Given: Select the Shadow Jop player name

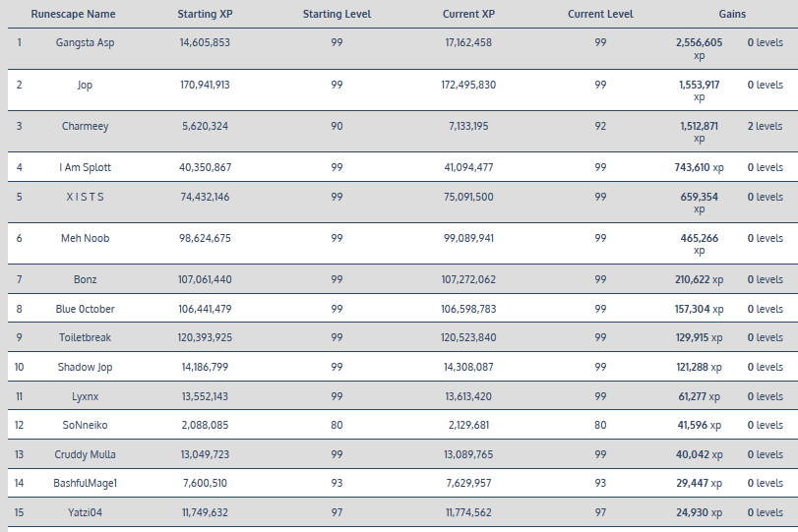Looking at the screenshot, I should 86,367.
